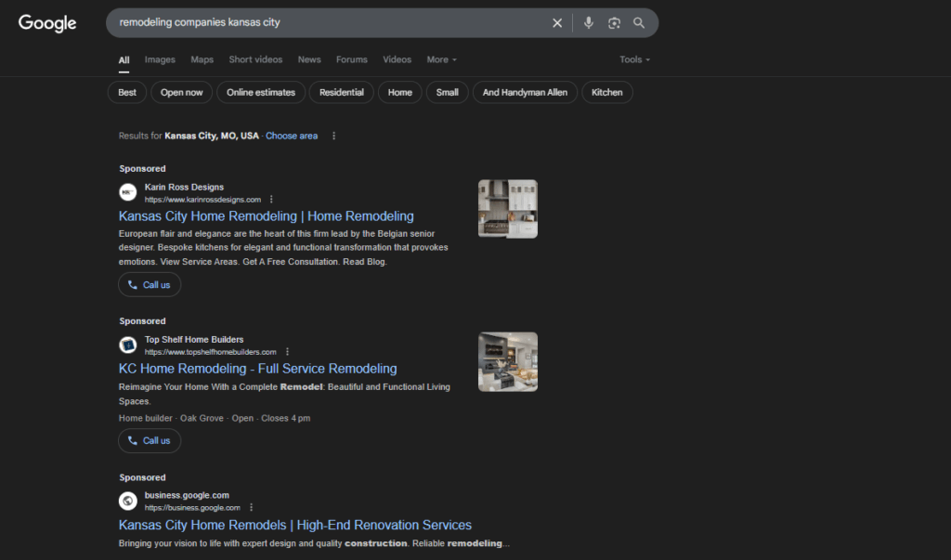The image size is (951, 560).
Task: Open Google Lens image search icon
Action: [614, 22]
